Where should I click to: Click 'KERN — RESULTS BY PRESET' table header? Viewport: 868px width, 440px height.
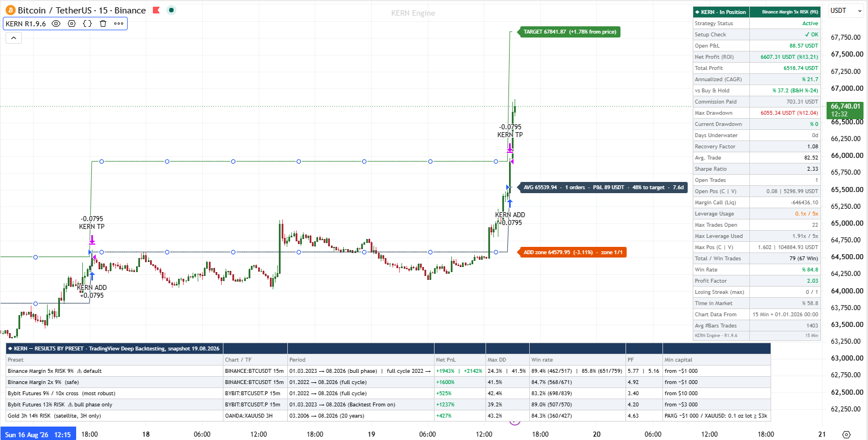click(114, 348)
